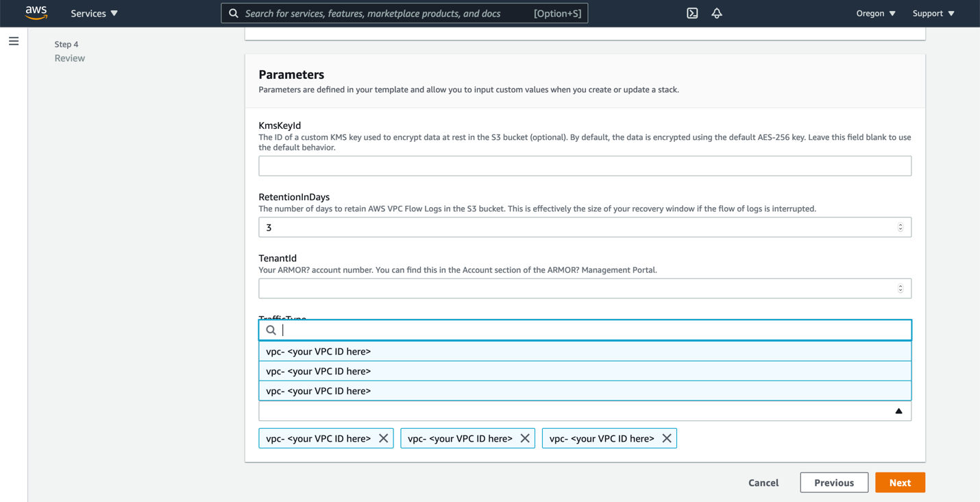This screenshot has width=980, height=502.
Task: Remove the first selected VPC tag
Action: click(384, 438)
